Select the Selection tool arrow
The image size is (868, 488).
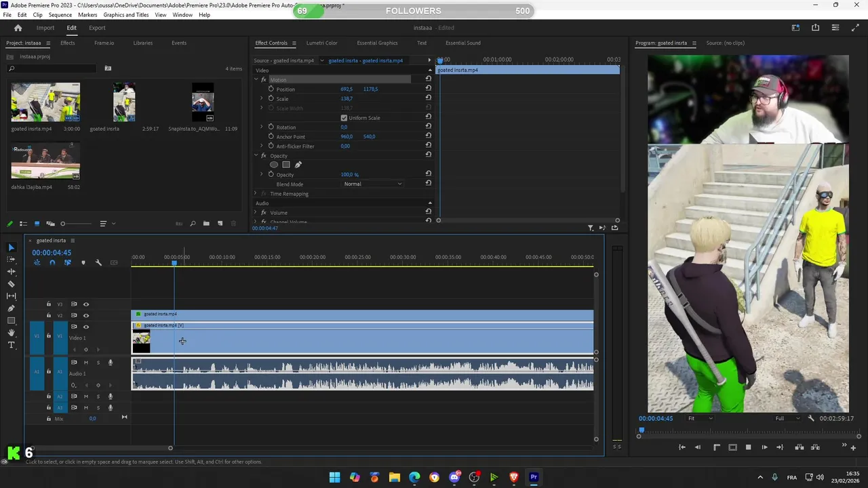pyautogui.click(x=11, y=247)
